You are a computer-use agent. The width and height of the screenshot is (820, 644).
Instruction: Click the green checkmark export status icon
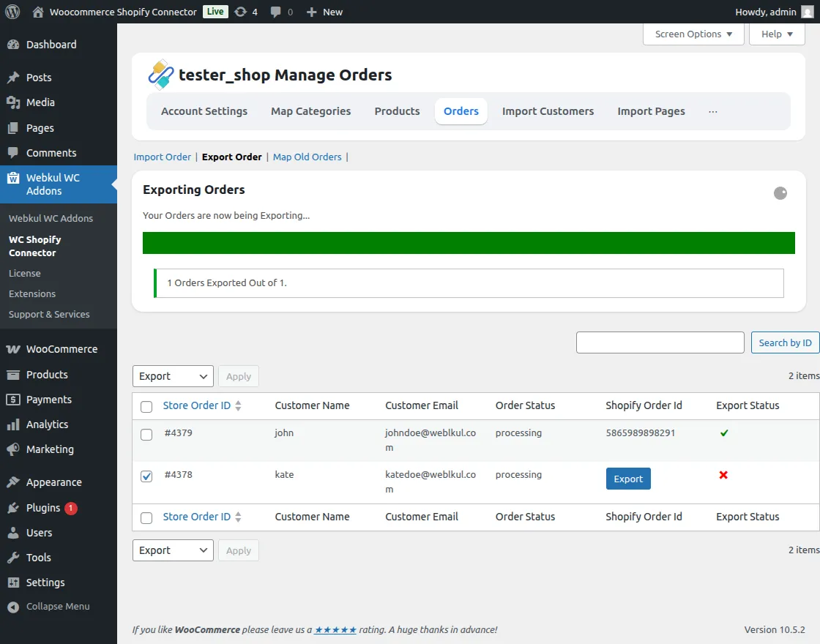(x=724, y=433)
